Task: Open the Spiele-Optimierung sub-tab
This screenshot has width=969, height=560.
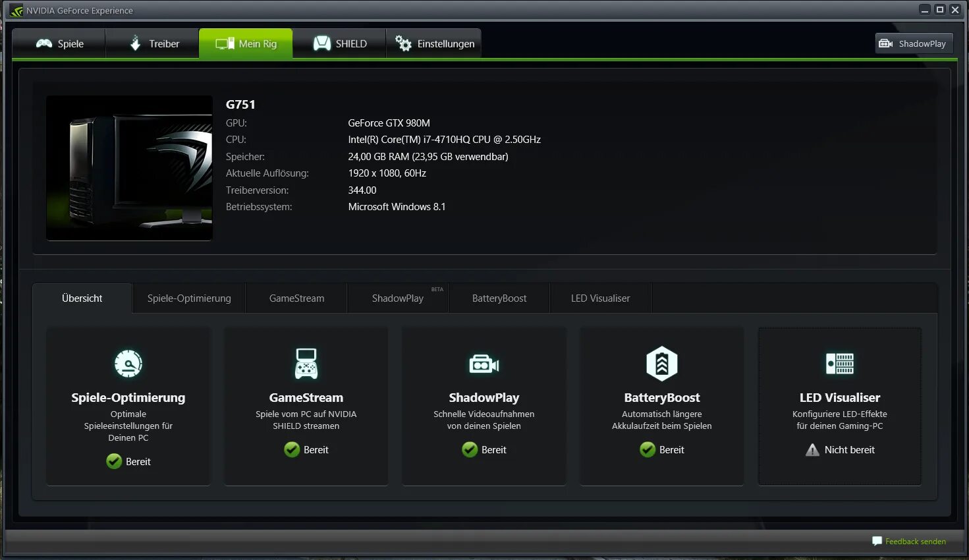Action: pyautogui.click(x=189, y=298)
